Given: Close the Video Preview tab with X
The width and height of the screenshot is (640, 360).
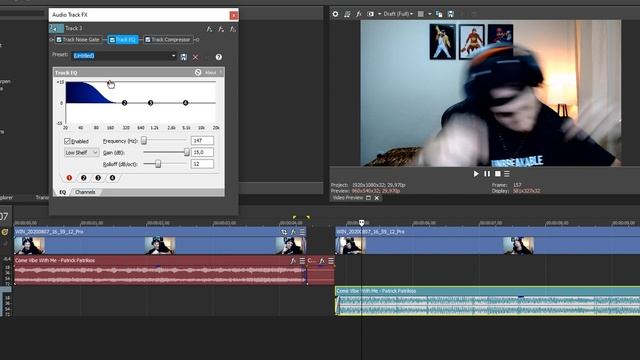Looking at the screenshot, I should (x=377, y=198).
